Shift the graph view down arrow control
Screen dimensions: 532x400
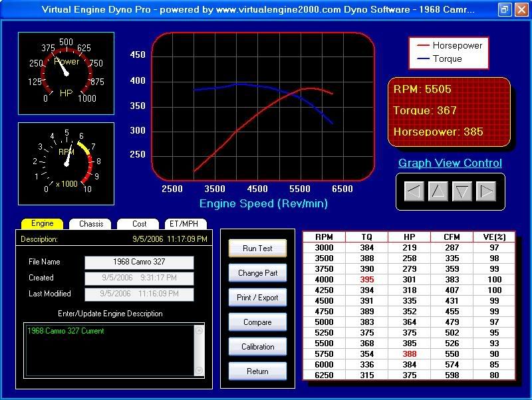[x=464, y=192]
